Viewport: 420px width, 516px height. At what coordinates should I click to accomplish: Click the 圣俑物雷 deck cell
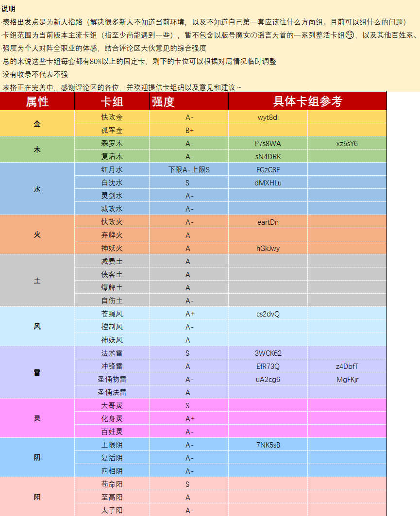(x=112, y=379)
